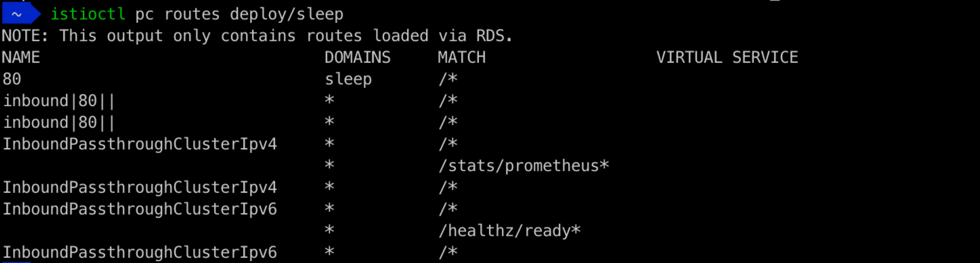This screenshot has width=980, height=263.
Task: Click second InboundPassthroughClusterIpv4 entry
Action: pyautogui.click(x=140, y=187)
